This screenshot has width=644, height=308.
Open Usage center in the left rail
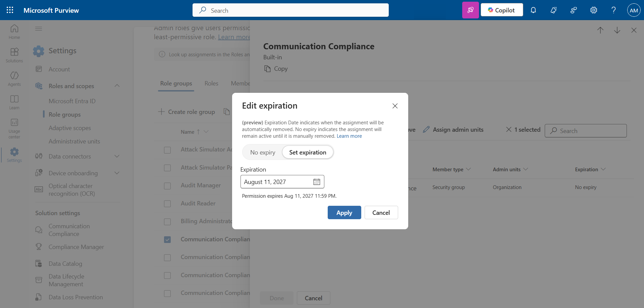[x=14, y=128]
